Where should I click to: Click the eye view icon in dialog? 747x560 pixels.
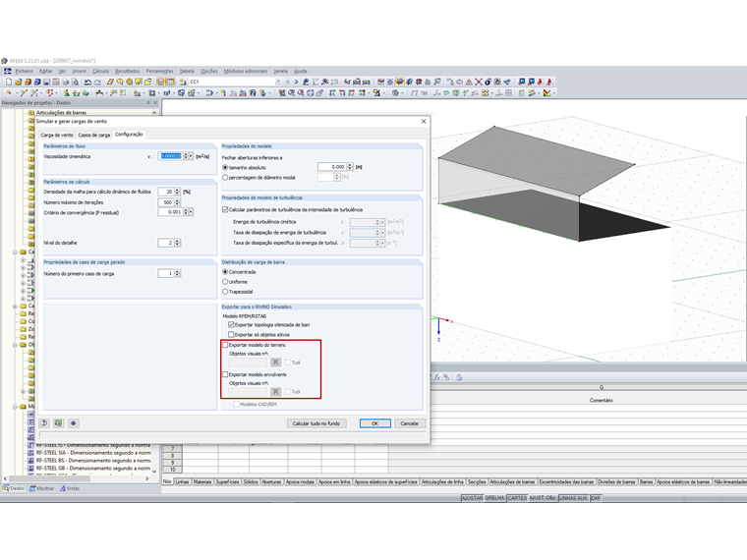pos(73,422)
